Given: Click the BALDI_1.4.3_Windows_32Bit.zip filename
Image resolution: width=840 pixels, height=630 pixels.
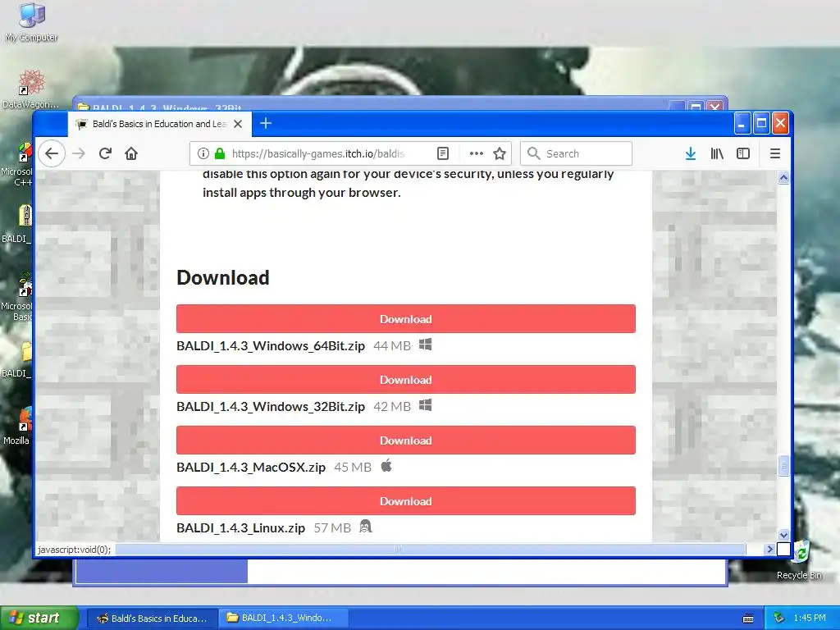Looking at the screenshot, I should (271, 407).
